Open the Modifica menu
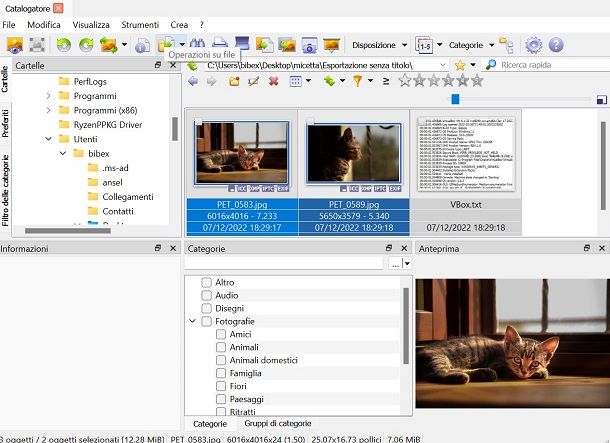610x443 pixels. coord(44,25)
